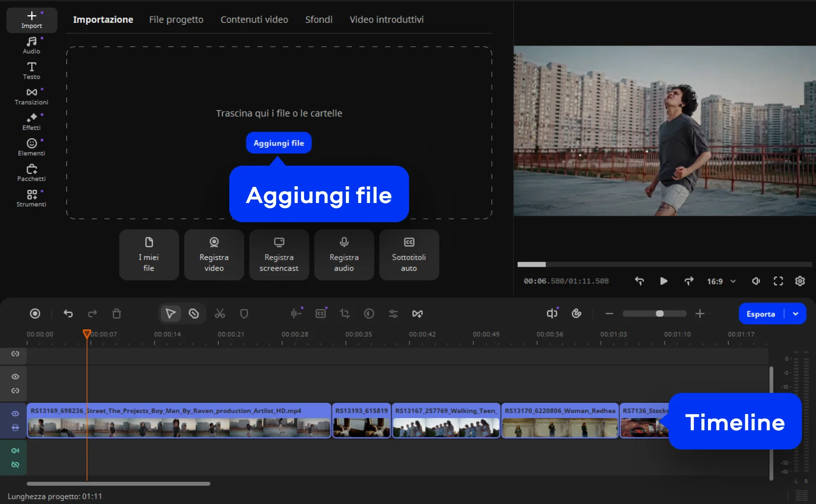Image resolution: width=816 pixels, height=504 pixels.
Task: Start playback with the play button
Action: click(664, 281)
